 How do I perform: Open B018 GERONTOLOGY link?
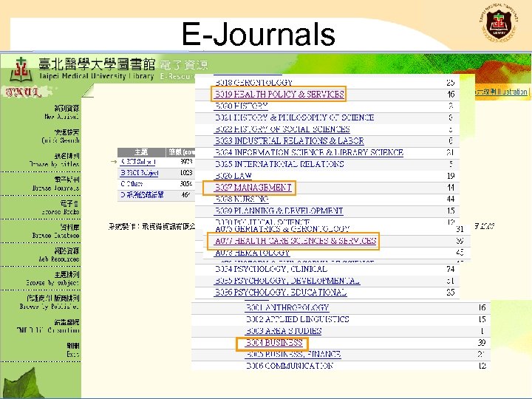253,83
